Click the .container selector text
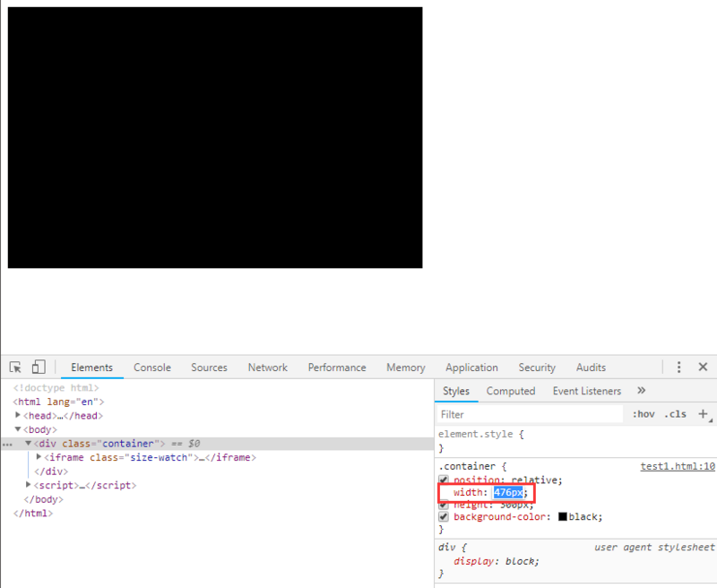 click(x=466, y=466)
